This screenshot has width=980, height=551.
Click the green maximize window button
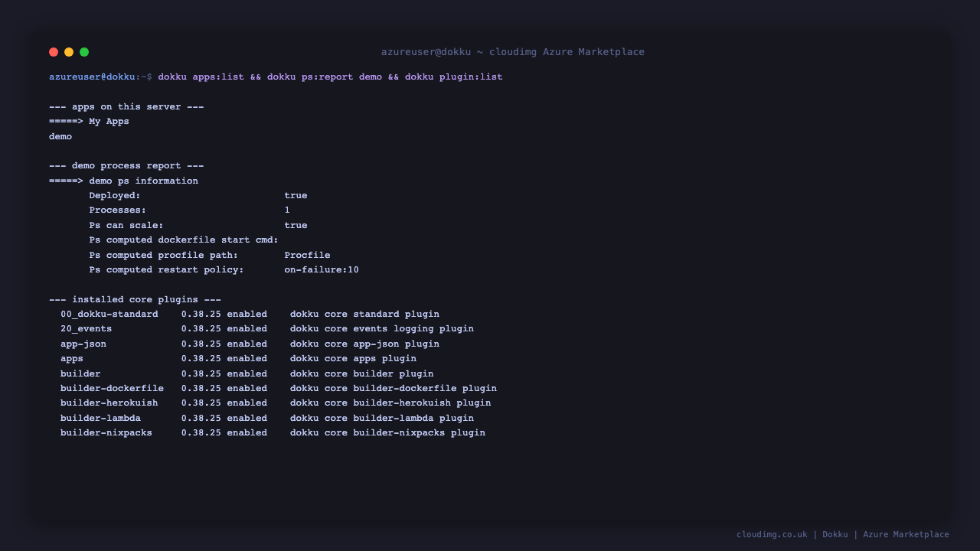tap(84, 52)
